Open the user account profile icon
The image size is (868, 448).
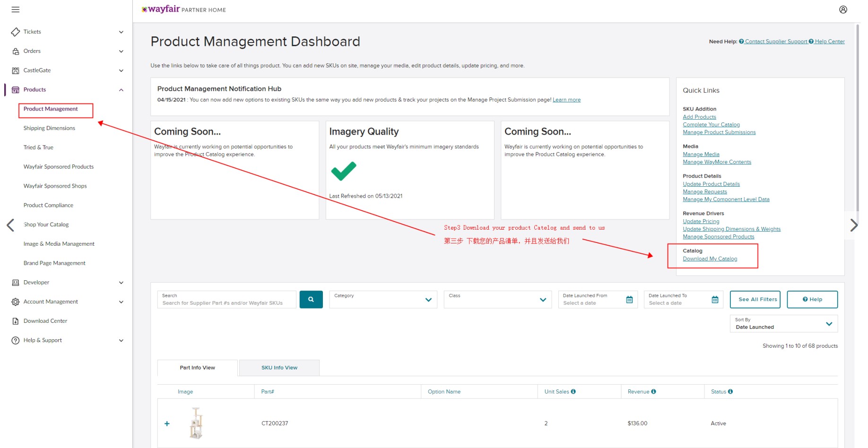coord(843,9)
